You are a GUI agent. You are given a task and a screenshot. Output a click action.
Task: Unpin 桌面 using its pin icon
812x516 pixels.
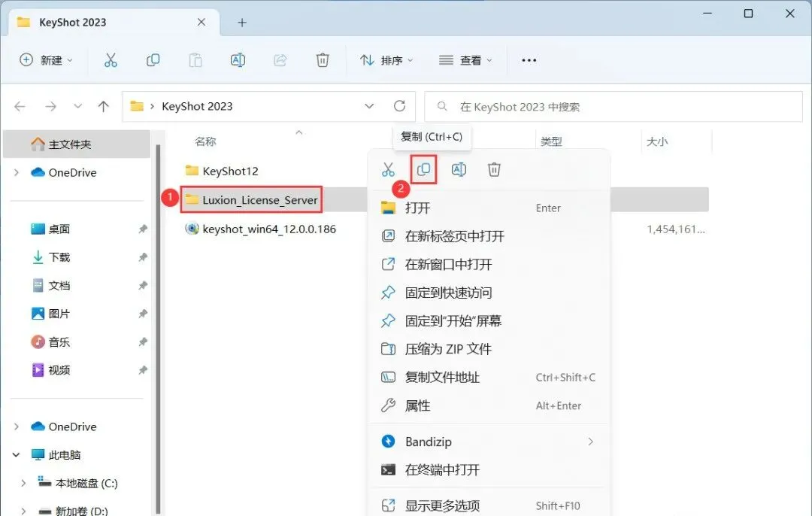(x=143, y=229)
